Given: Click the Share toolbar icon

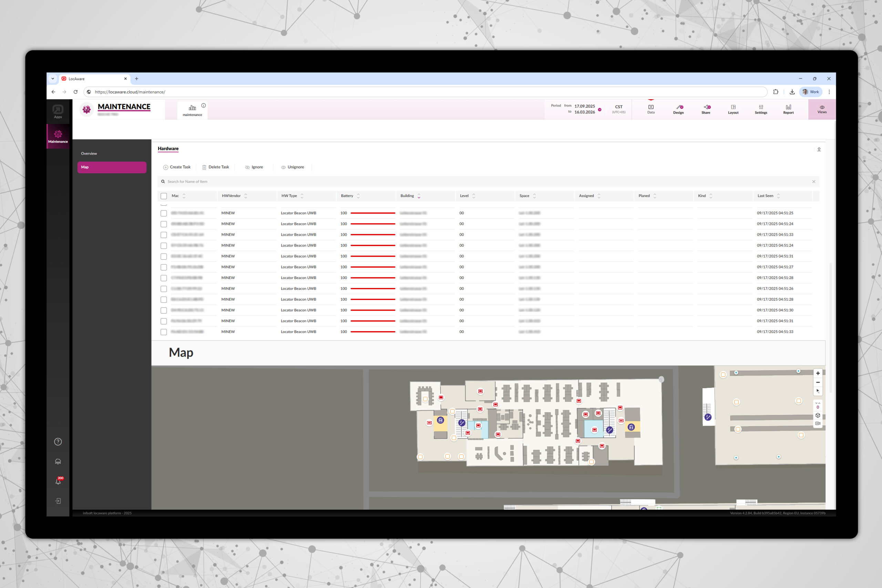Looking at the screenshot, I should [706, 109].
